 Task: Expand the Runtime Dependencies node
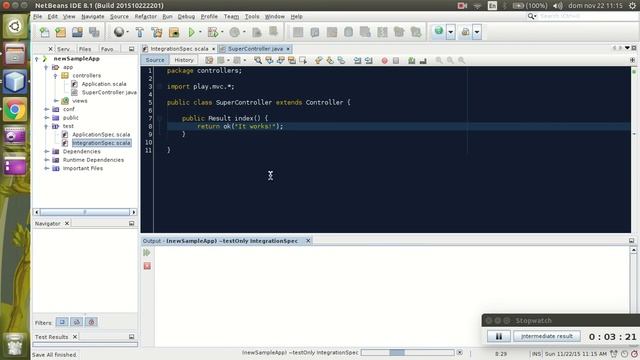tap(47, 160)
